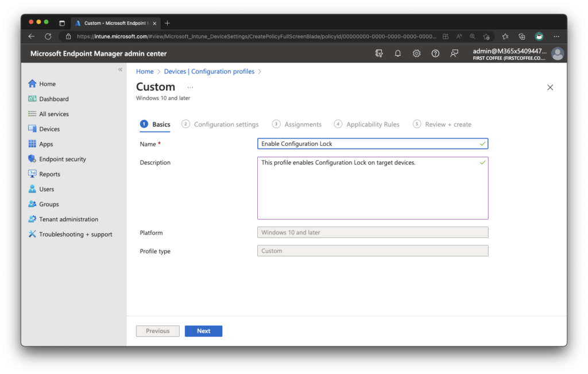
Task: Open a new browser tab
Action: (167, 23)
